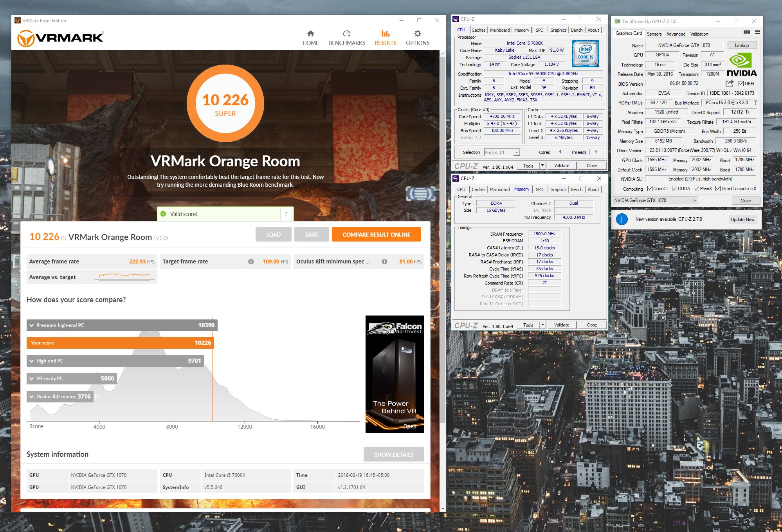The image size is (782, 532).
Task: Click COMPARE RESULT ONLINE button
Action: tap(377, 234)
